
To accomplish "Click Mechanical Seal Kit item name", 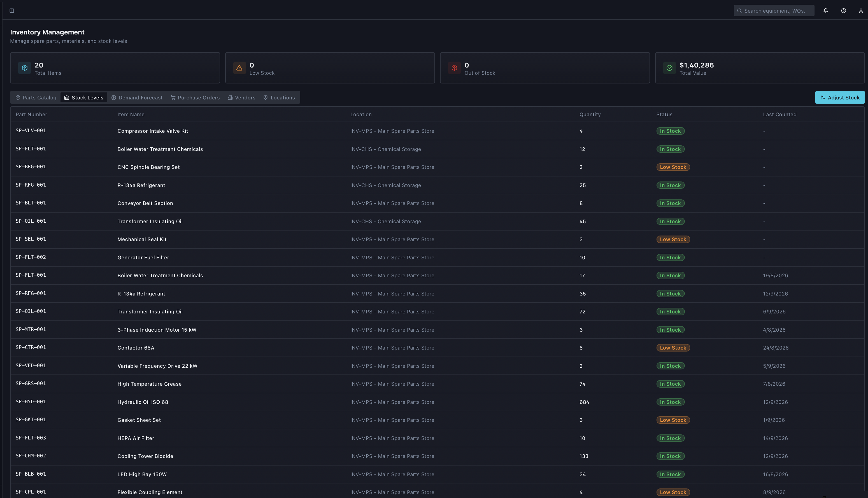I will 142,239.
